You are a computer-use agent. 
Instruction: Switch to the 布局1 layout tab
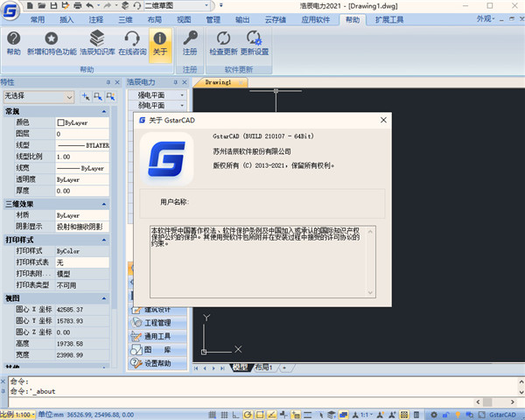point(264,367)
